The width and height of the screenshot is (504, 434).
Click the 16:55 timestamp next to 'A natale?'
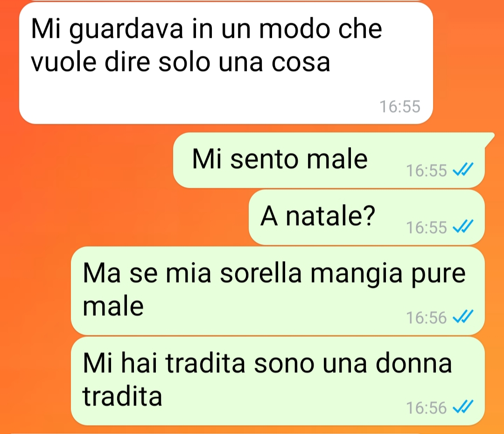point(427,228)
